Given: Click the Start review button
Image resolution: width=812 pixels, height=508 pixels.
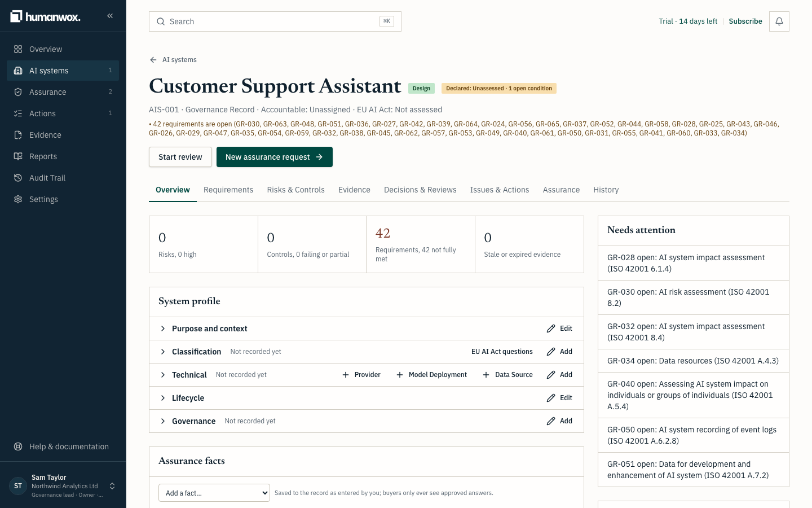Looking at the screenshot, I should click(x=180, y=157).
